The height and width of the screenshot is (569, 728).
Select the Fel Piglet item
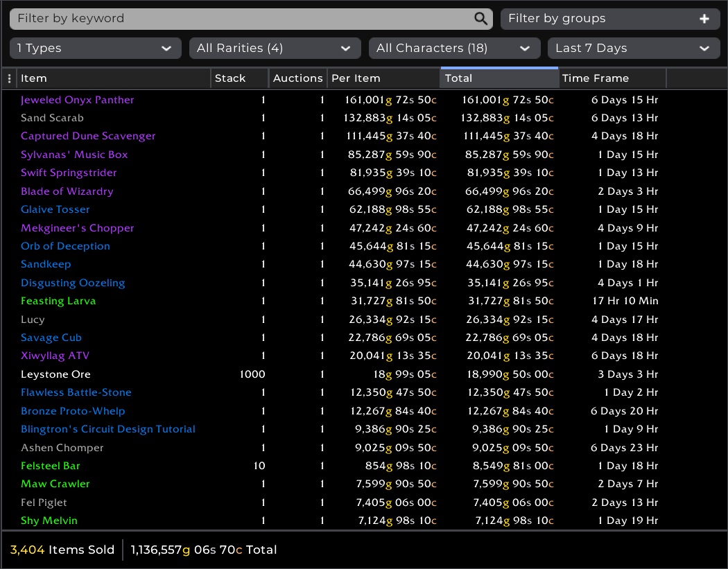point(44,502)
